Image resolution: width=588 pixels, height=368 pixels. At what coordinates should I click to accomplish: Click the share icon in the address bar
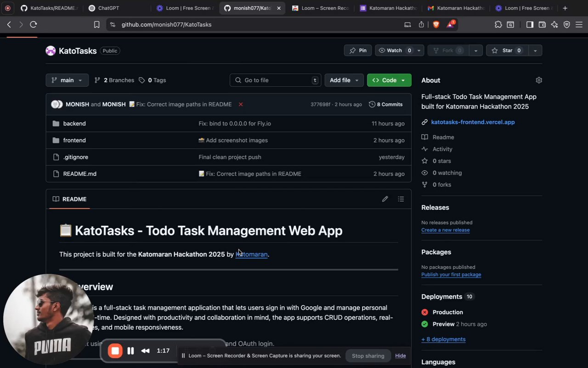click(421, 24)
